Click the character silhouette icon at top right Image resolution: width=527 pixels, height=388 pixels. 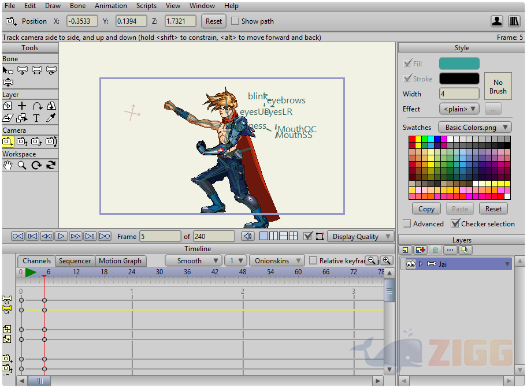point(497,21)
